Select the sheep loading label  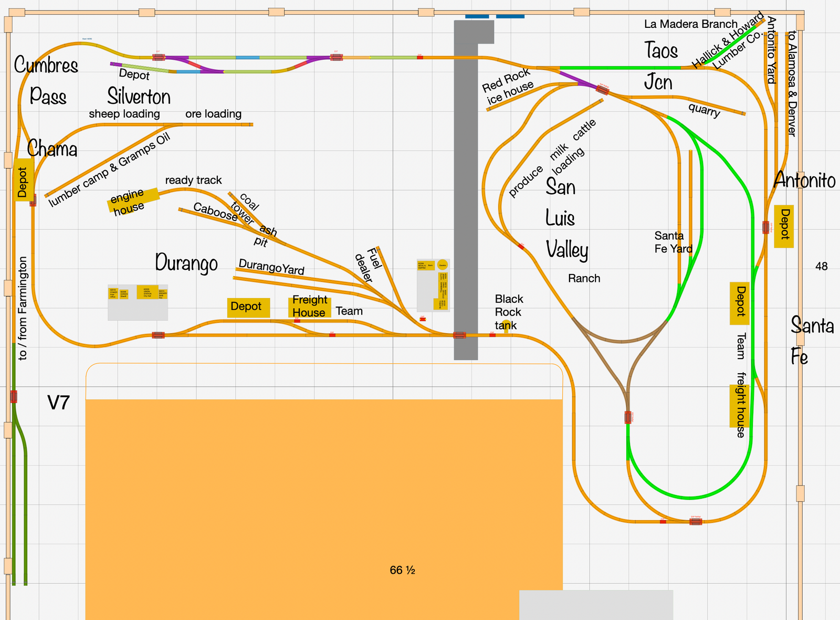coord(124,114)
